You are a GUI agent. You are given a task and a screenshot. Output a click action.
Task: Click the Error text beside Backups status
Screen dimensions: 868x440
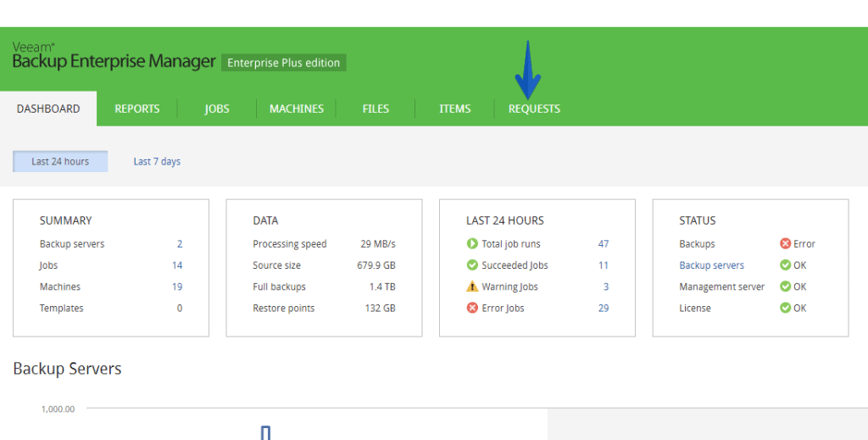(804, 243)
